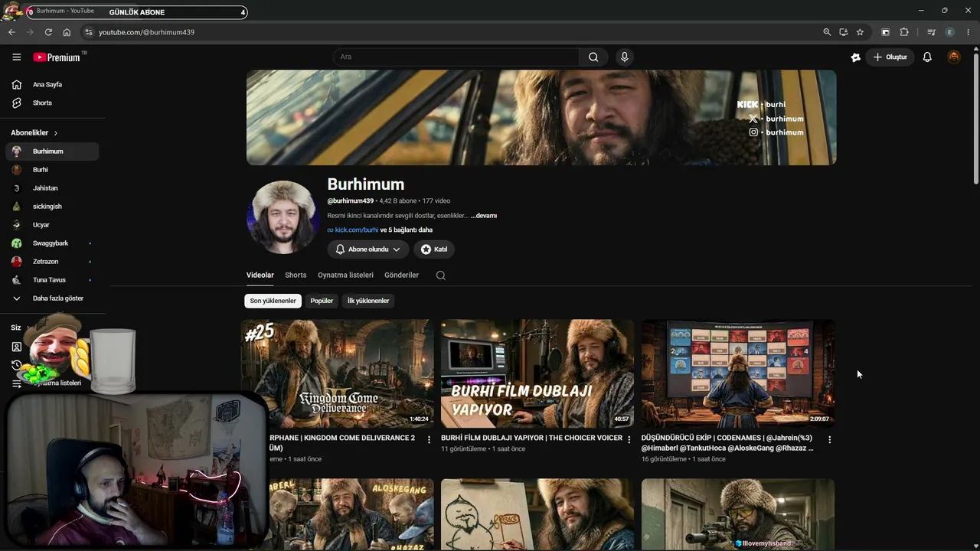980x551 pixels.
Task: Click the sparkle icon left of Oluştur
Action: (x=855, y=57)
